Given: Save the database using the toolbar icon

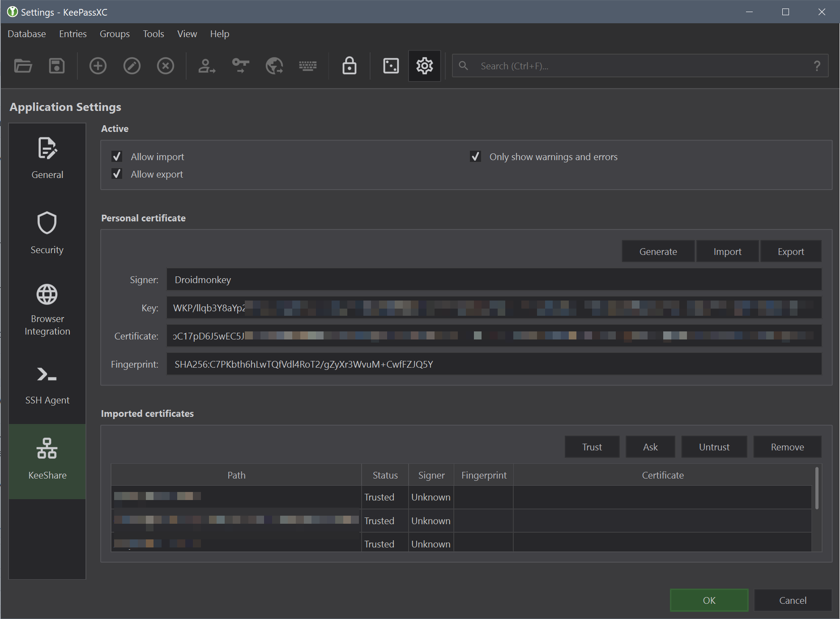Looking at the screenshot, I should pyautogui.click(x=56, y=66).
